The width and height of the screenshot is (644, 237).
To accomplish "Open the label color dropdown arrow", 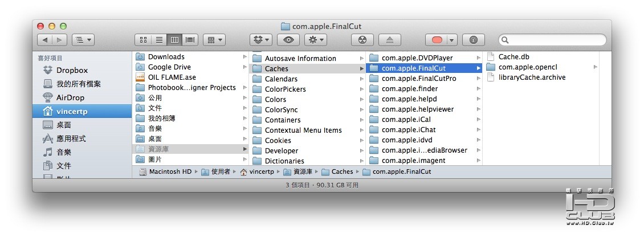I will (x=453, y=40).
